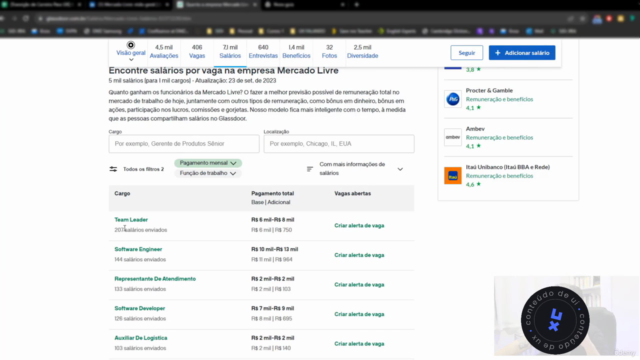Click Criar alerta de vaga for Software Engineer
This screenshot has width=640, height=360.
[359, 255]
